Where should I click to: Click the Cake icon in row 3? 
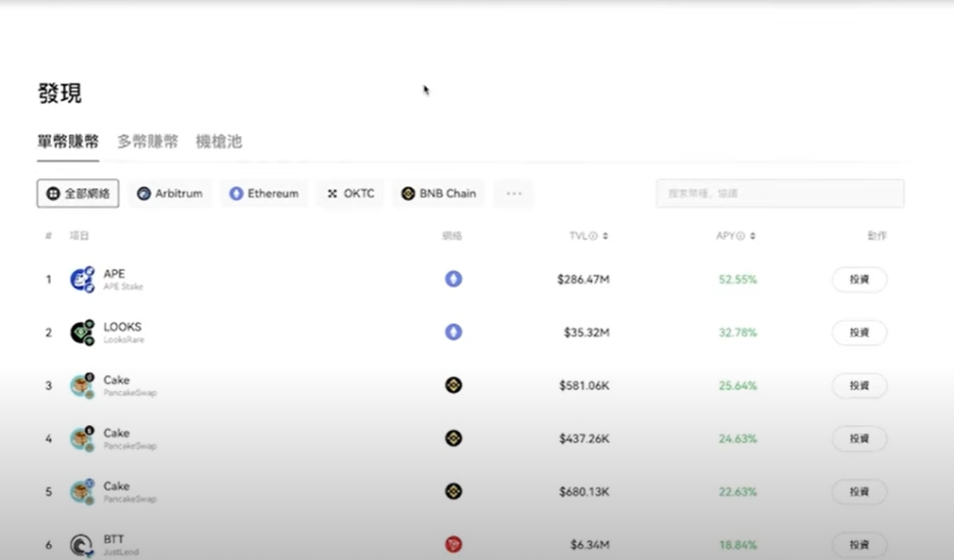[x=82, y=385]
